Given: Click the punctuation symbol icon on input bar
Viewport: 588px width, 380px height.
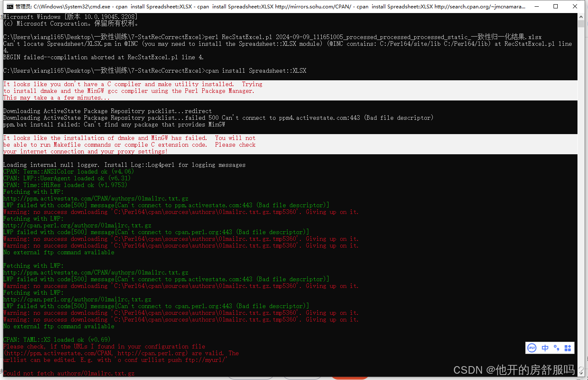Looking at the screenshot, I should [556, 348].
